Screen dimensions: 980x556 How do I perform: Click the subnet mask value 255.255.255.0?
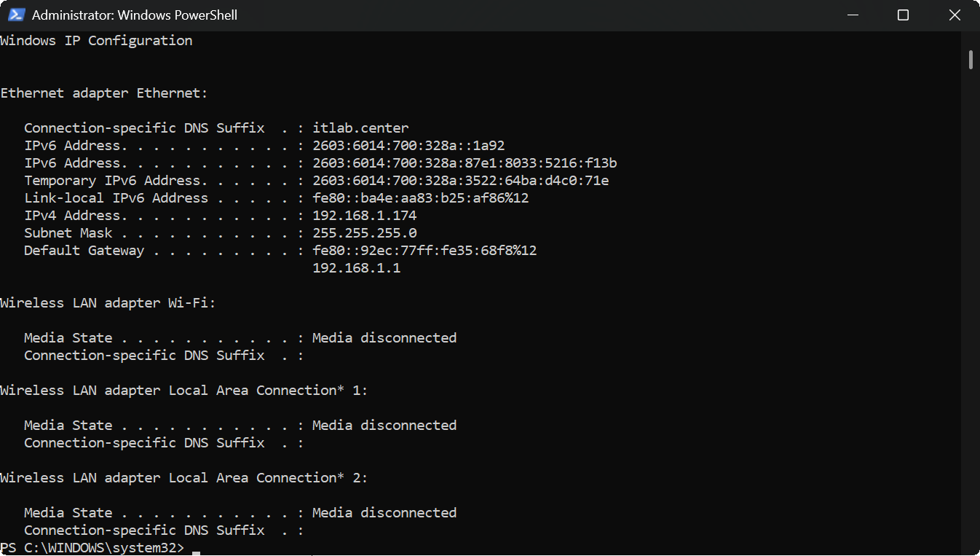point(365,233)
